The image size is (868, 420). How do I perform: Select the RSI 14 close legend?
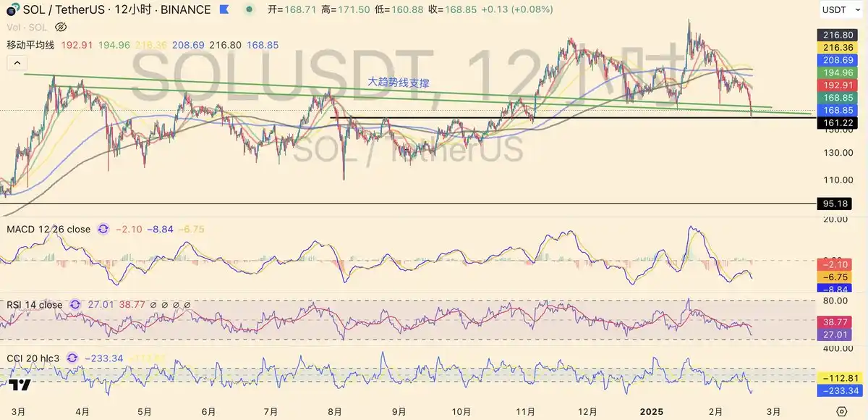point(35,305)
